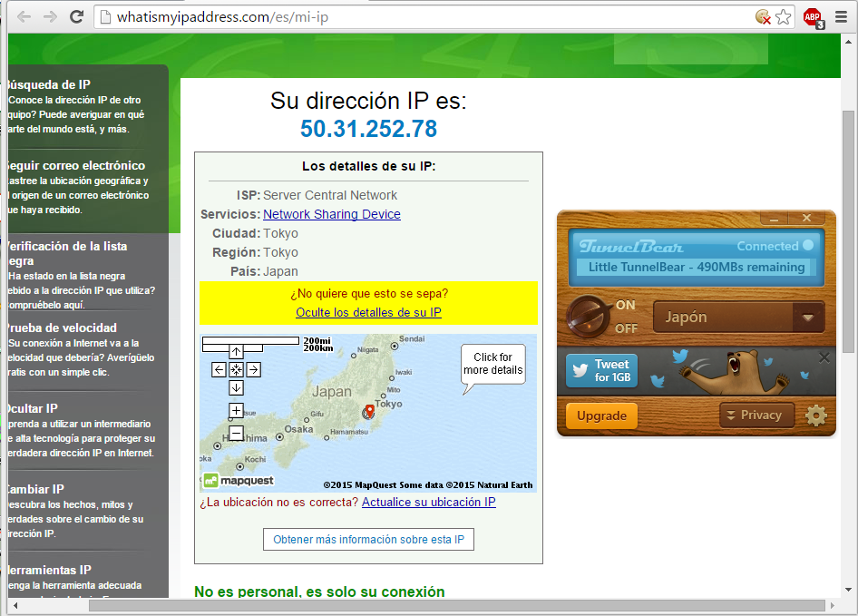Viewport: 858px width, 616px height.
Task: Open Prueba de velocidad sidebar item
Action: [x=62, y=328]
